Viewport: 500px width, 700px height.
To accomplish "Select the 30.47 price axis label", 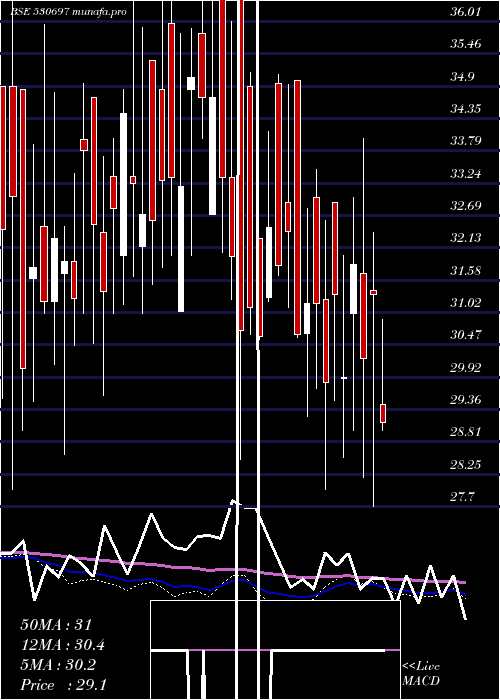I will [x=466, y=335].
